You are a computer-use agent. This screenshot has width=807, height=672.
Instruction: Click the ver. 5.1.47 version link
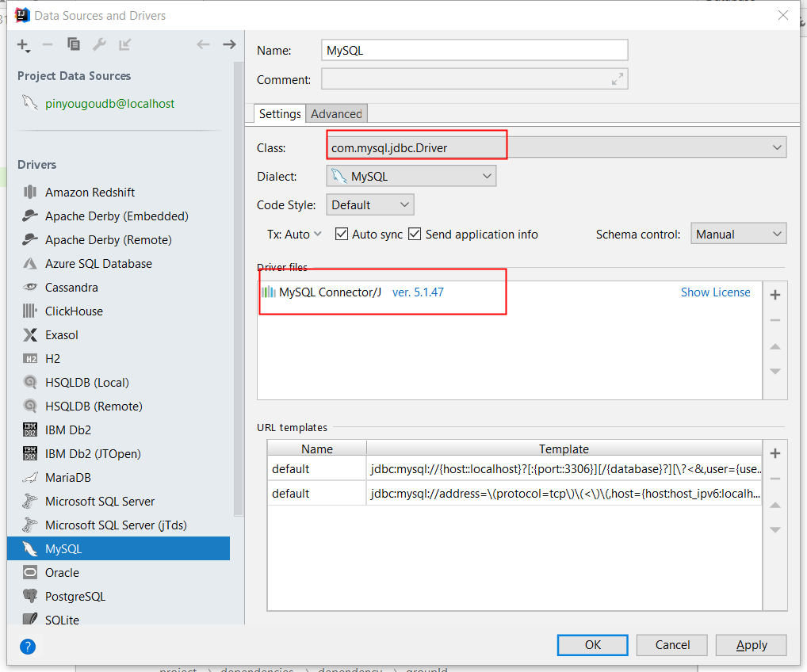418,292
